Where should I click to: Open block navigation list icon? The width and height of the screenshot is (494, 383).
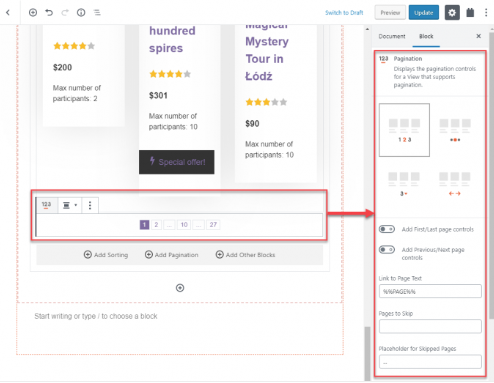97,13
